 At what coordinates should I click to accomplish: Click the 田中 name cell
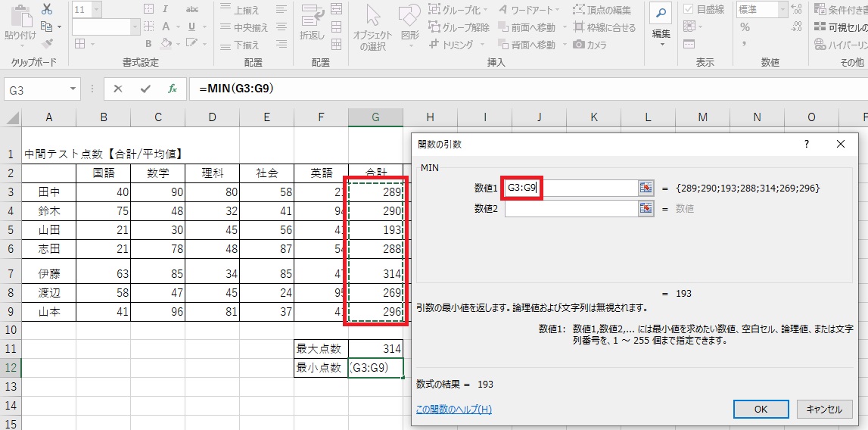[49, 192]
